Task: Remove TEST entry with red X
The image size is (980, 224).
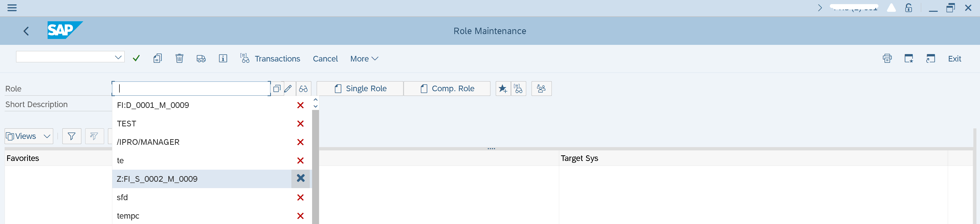Action: [300, 124]
